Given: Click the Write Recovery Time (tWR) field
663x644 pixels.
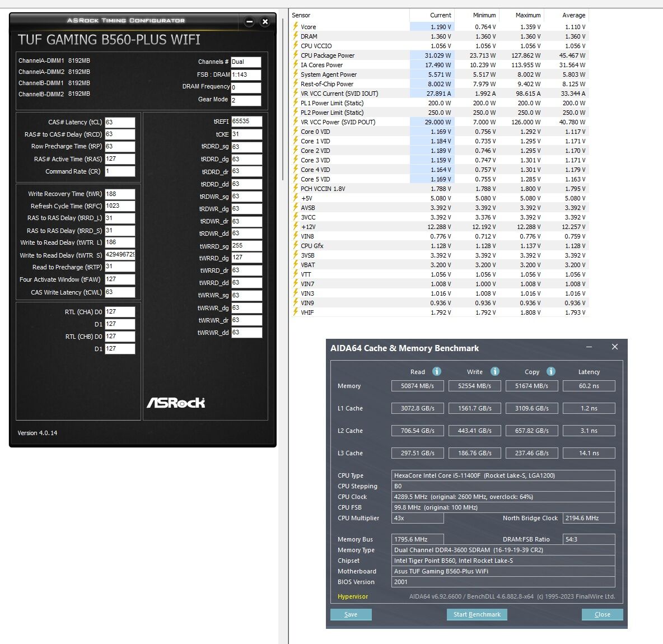Looking at the screenshot, I should 120,194.
